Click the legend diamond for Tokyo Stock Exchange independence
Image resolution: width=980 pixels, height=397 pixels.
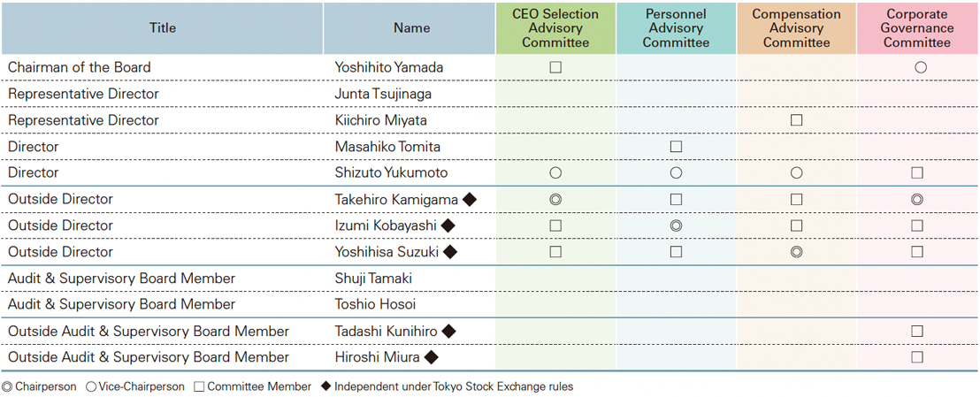click(x=325, y=386)
